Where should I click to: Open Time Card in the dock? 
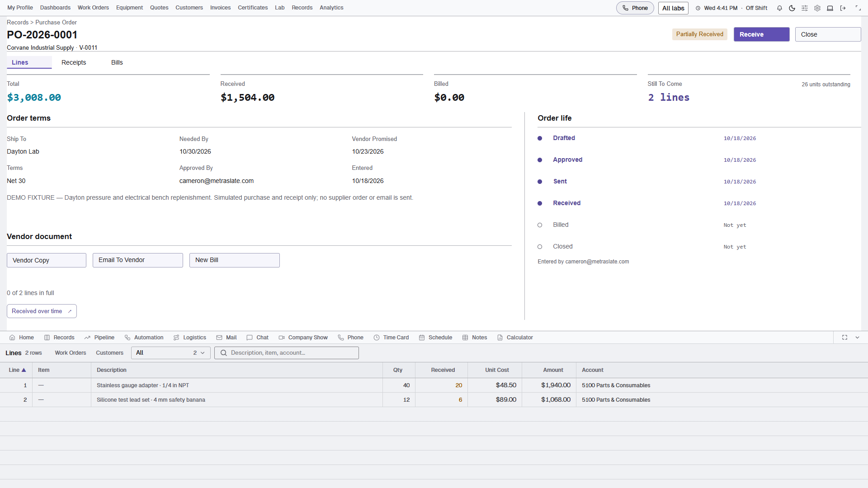391,338
